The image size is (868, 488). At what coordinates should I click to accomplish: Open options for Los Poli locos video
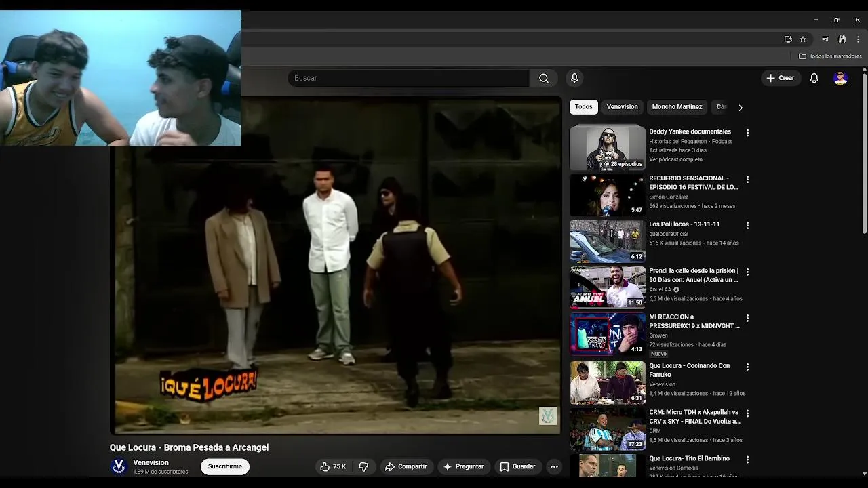coord(747,226)
